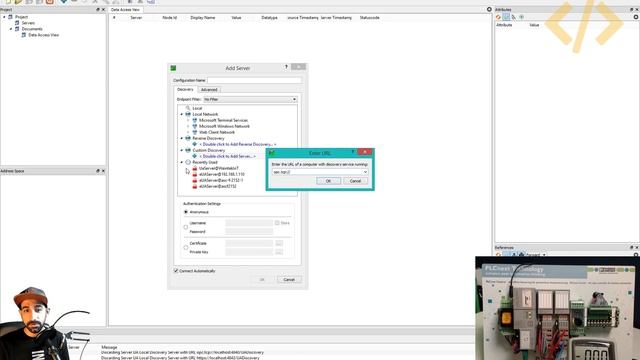Select the Data Access View tab
640x360 pixels.
pos(125,9)
